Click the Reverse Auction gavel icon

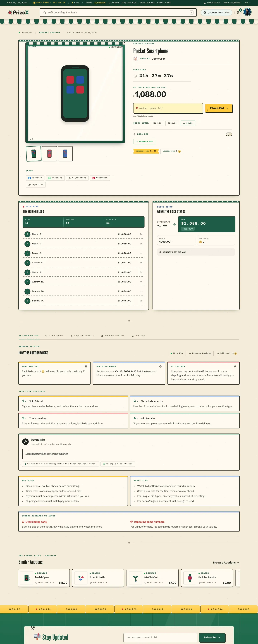pos(25,442)
